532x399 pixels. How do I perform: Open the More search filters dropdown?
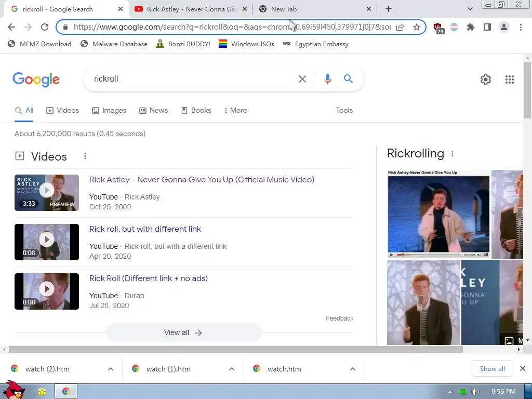[x=235, y=110]
